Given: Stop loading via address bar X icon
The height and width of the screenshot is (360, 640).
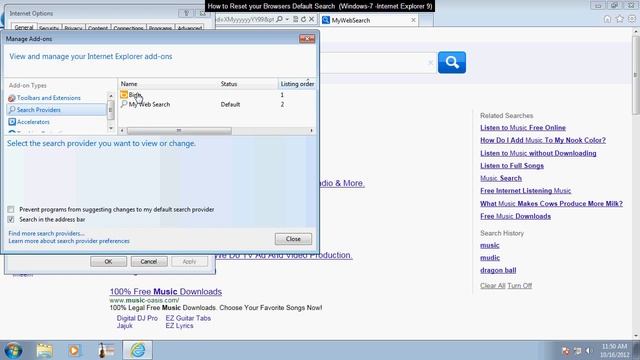Looking at the screenshot, I should [311, 19].
